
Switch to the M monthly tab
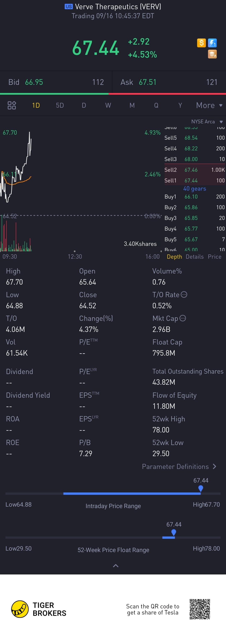click(x=132, y=105)
